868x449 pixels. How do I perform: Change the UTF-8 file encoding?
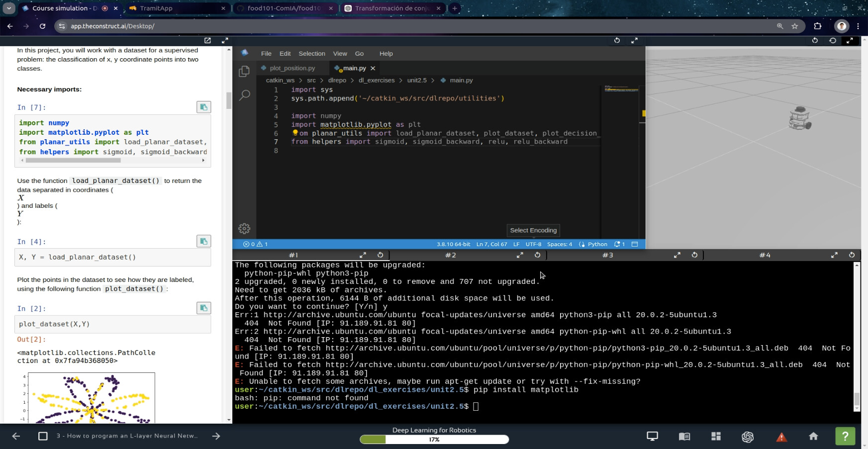pos(533,244)
